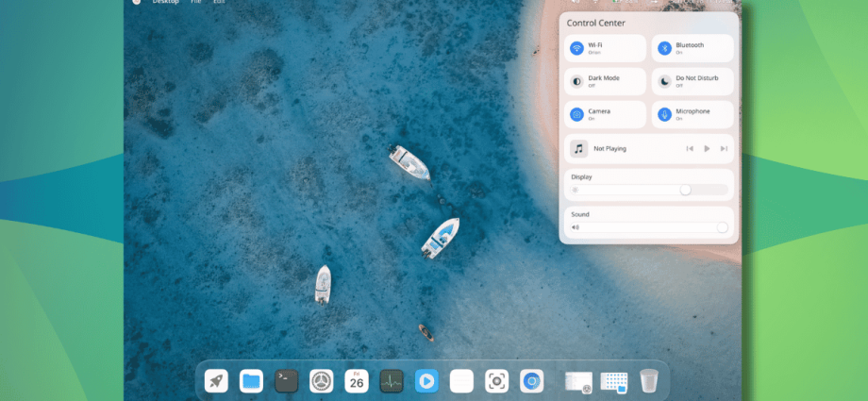Click the brightness sun icon in Display
This screenshot has width=868, height=401.
click(x=576, y=190)
